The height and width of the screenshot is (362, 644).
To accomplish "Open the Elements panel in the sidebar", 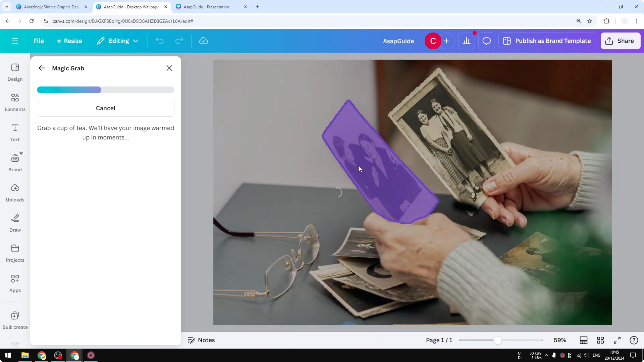I will tap(15, 102).
